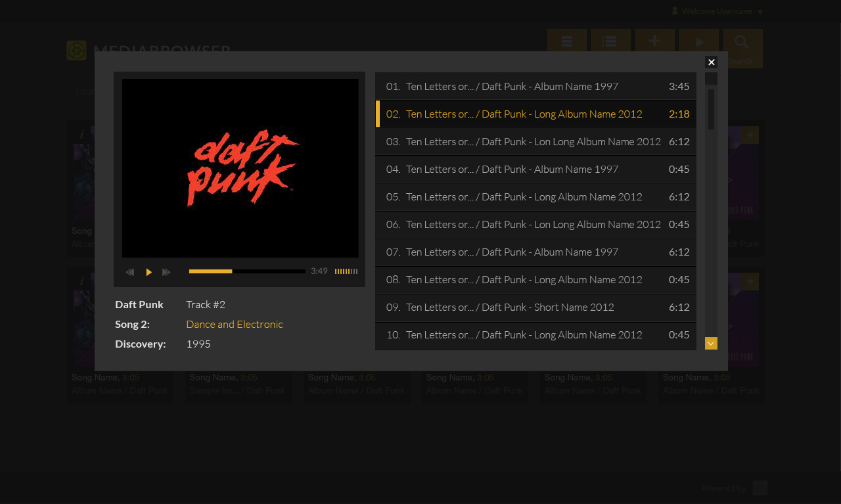Click the plus add button in toolbar
This screenshot has height=504, width=841.
click(x=655, y=41)
